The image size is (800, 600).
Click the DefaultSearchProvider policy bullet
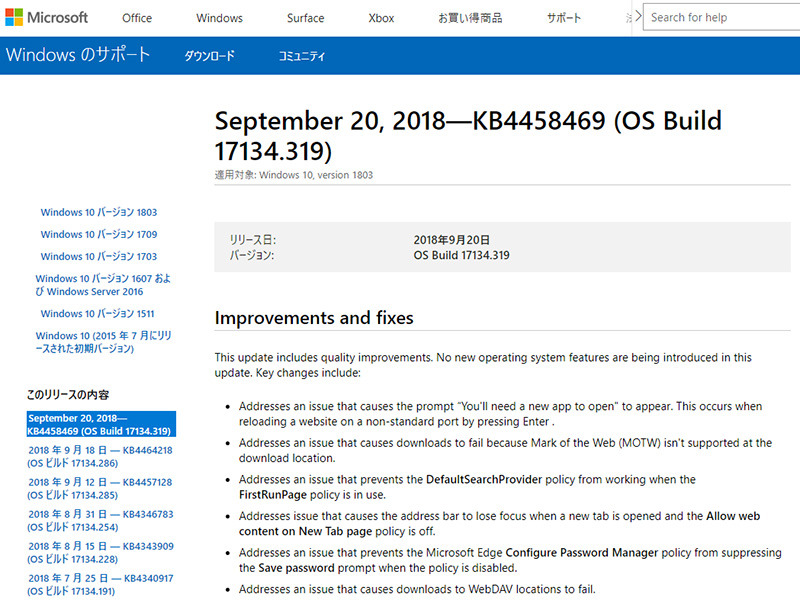[467, 487]
